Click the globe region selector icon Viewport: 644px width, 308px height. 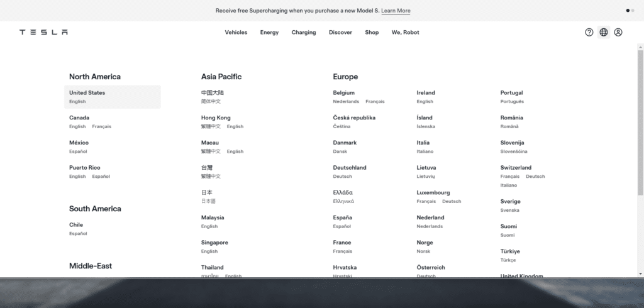[x=603, y=32]
